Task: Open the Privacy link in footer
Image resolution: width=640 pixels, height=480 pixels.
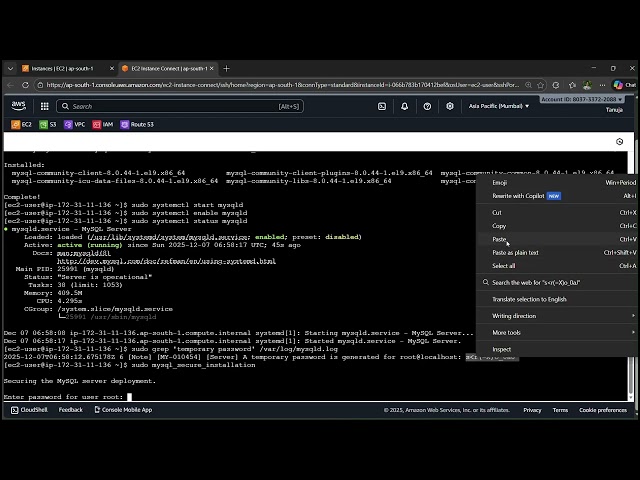Action: click(532, 410)
